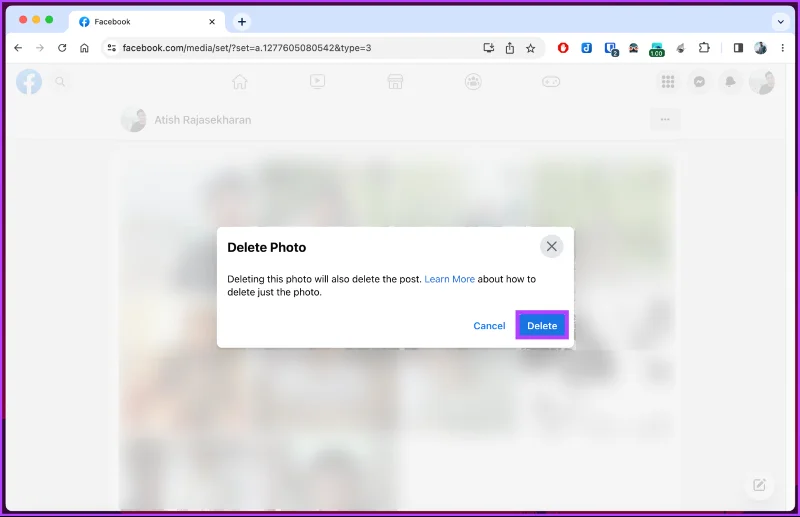The image size is (800, 517).
Task: Open Messenger chats
Action: pos(699,82)
